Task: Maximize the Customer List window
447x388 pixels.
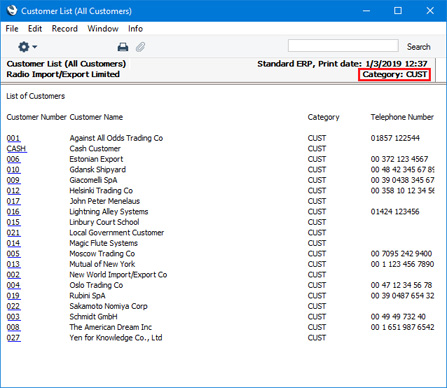Action: 398,11
